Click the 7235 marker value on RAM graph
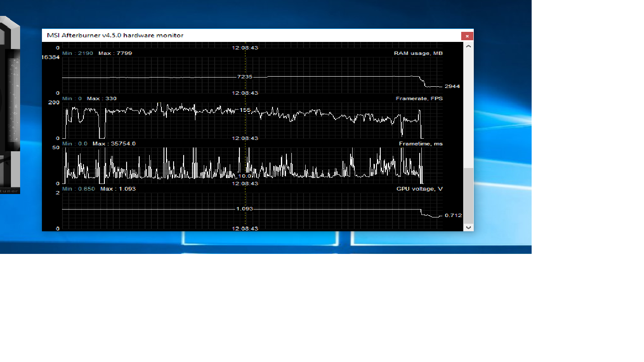This screenshot has width=644, height=362. tap(245, 77)
